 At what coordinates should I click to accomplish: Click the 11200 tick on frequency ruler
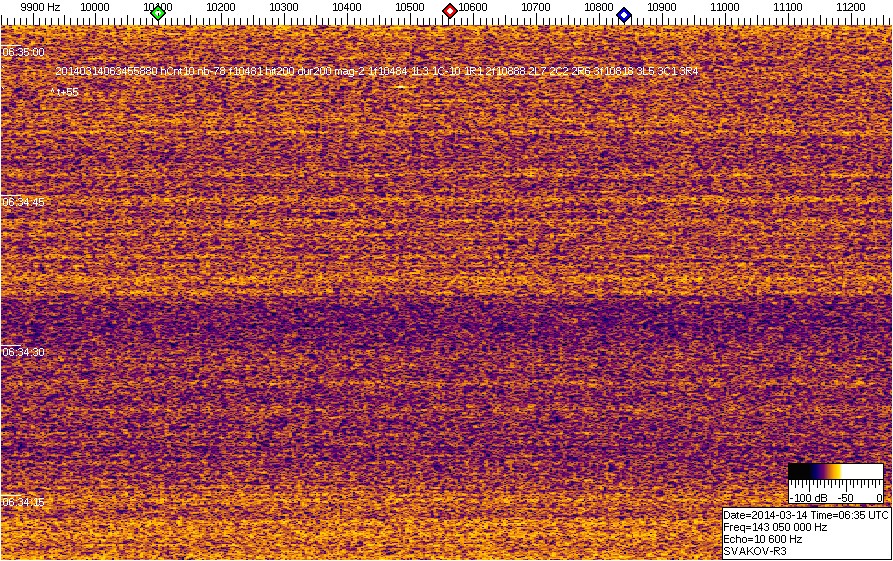(850, 7)
